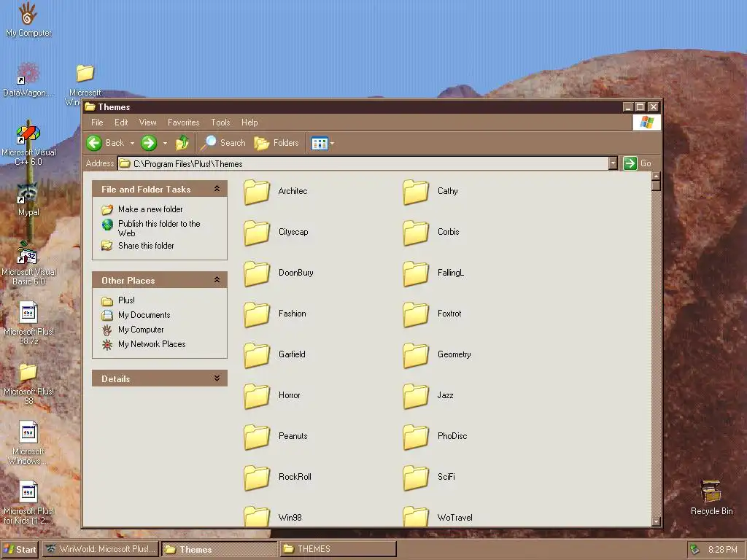Expand the Address bar dropdown

tap(613, 164)
